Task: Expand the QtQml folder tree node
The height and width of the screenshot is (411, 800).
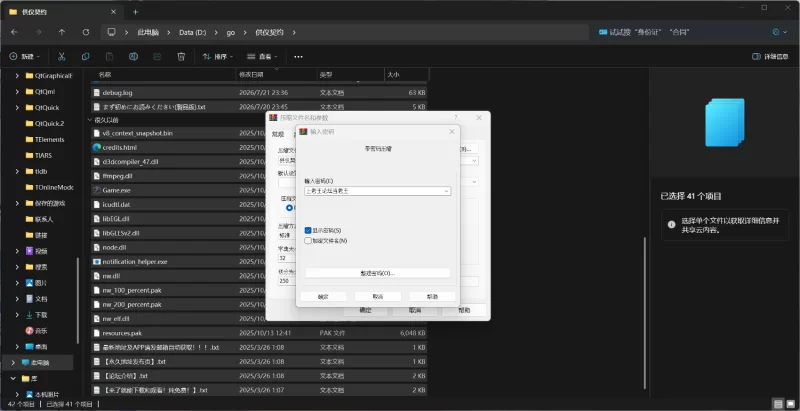Action: 17,92
